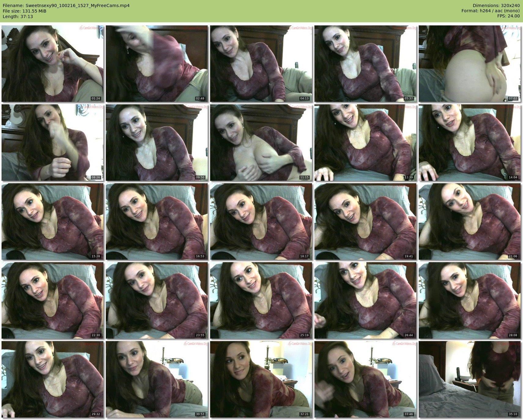The width and height of the screenshot is (523, 420).
Task: Open the thumbnail at 15:28
Action: (x=52, y=221)
